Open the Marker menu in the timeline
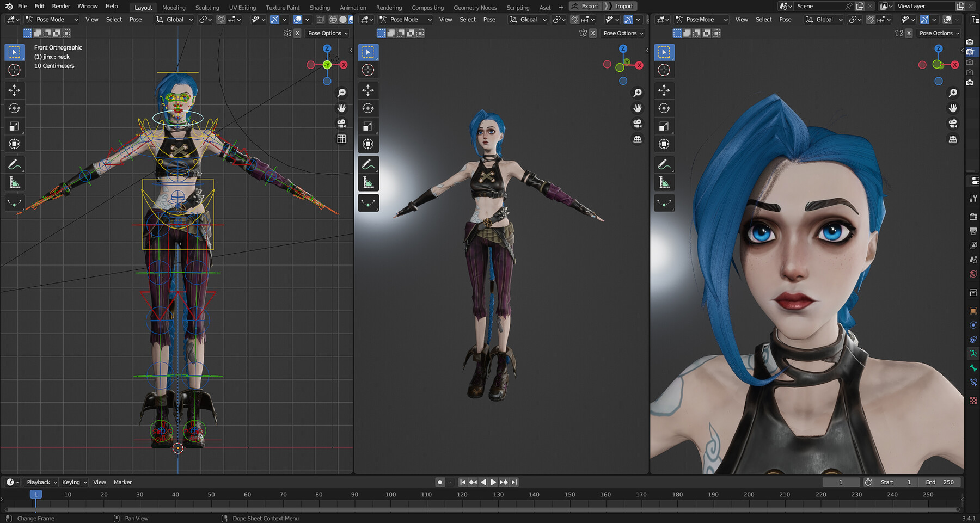 point(122,482)
